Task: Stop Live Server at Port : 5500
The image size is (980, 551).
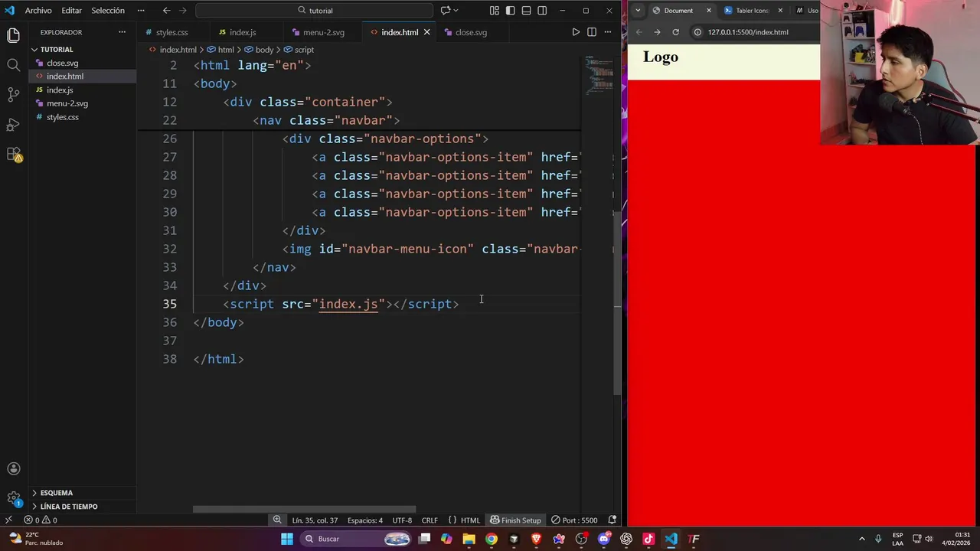Action: click(x=575, y=520)
